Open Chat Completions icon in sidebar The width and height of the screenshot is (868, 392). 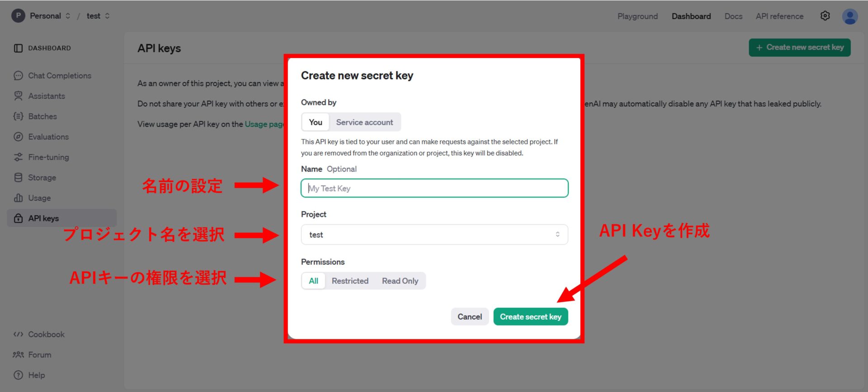pyautogui.click(x=18, y=76)
